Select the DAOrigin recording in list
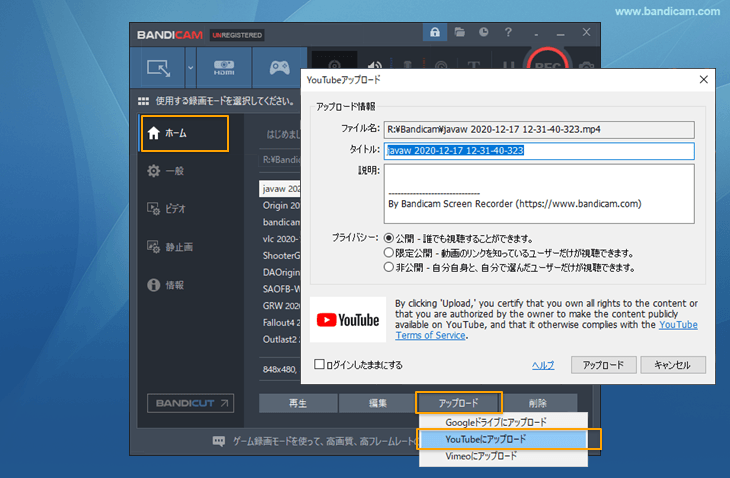Screen dimensions: 730x478 (x=281, y=272)
